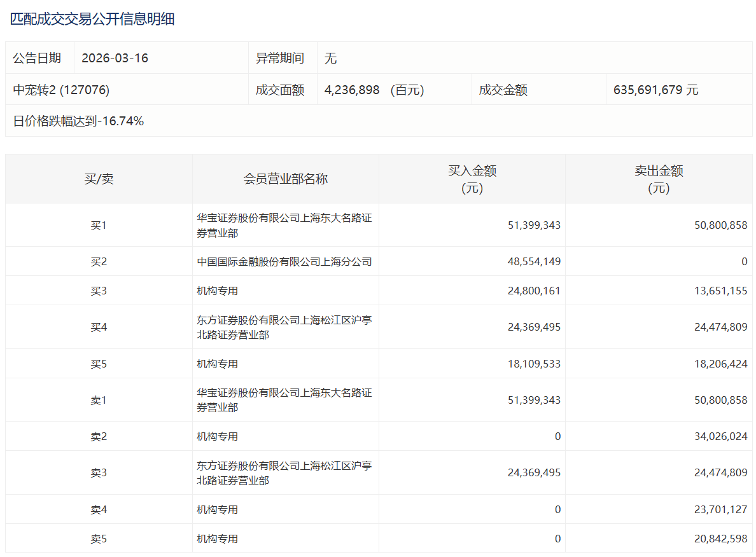The height and width of the screenshot is (557, 756).
Task: Click 机构专用 in the 买3 row
Action: (217, 291)
